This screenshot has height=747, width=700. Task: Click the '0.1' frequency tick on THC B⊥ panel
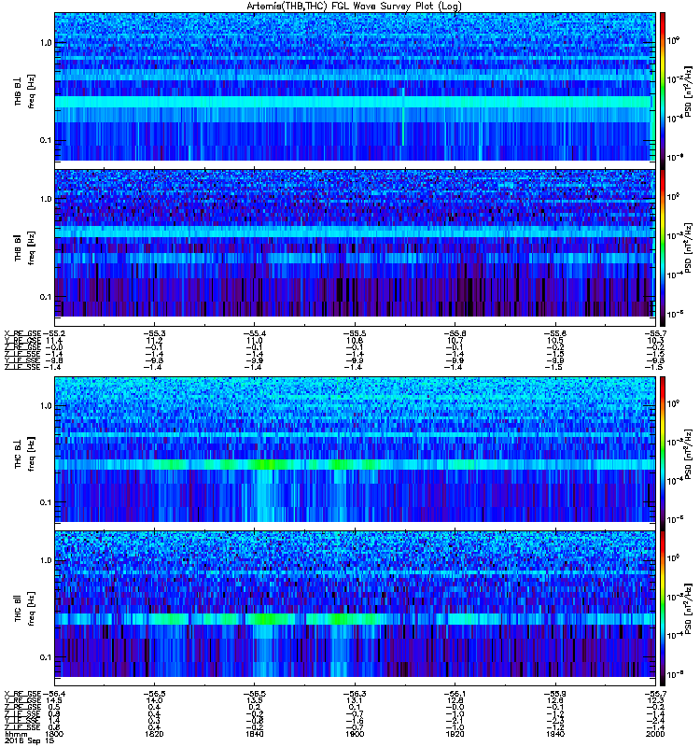pyautogui.click(x=46, y=502)
